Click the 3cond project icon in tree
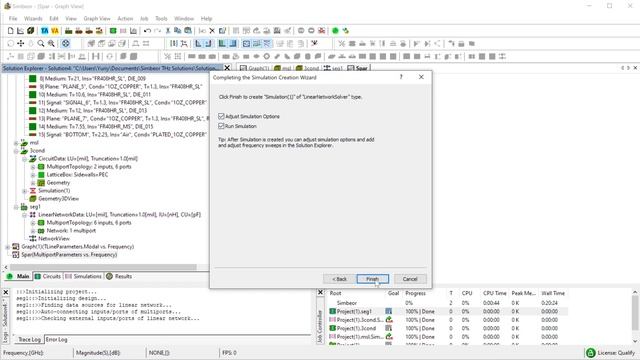The image size is (640, 360). [x=24, y=151]
